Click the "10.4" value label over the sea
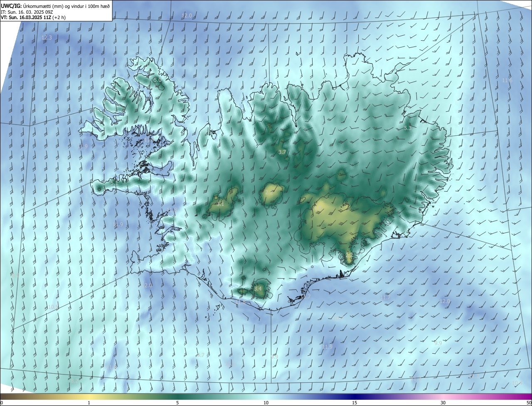The image size is (532, 406). tap(517, 383)
